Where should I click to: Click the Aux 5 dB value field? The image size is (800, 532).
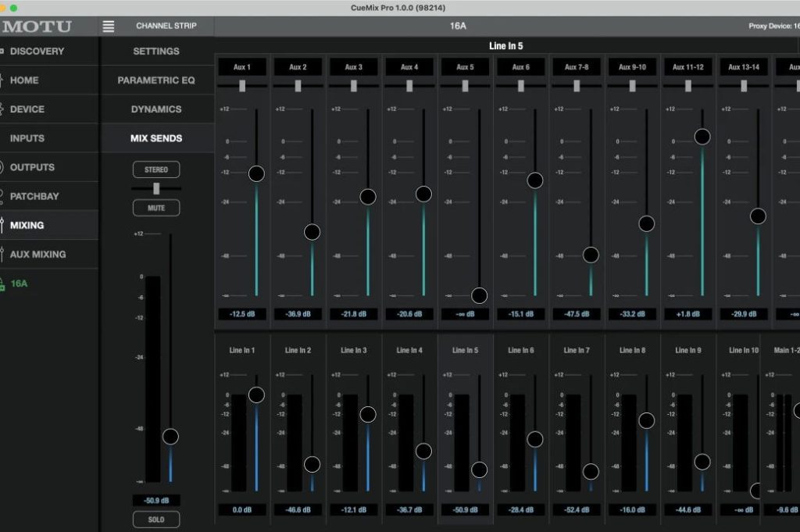[465, 314]
